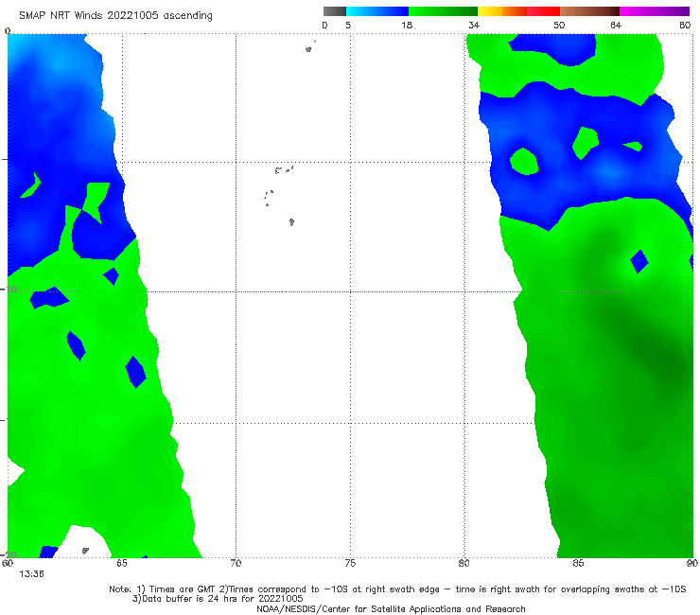Click the '18' label under the color bar
Image resolution: width=700 pixels, height=615 pixels.
pyautogui.click(x=406, y=26)
